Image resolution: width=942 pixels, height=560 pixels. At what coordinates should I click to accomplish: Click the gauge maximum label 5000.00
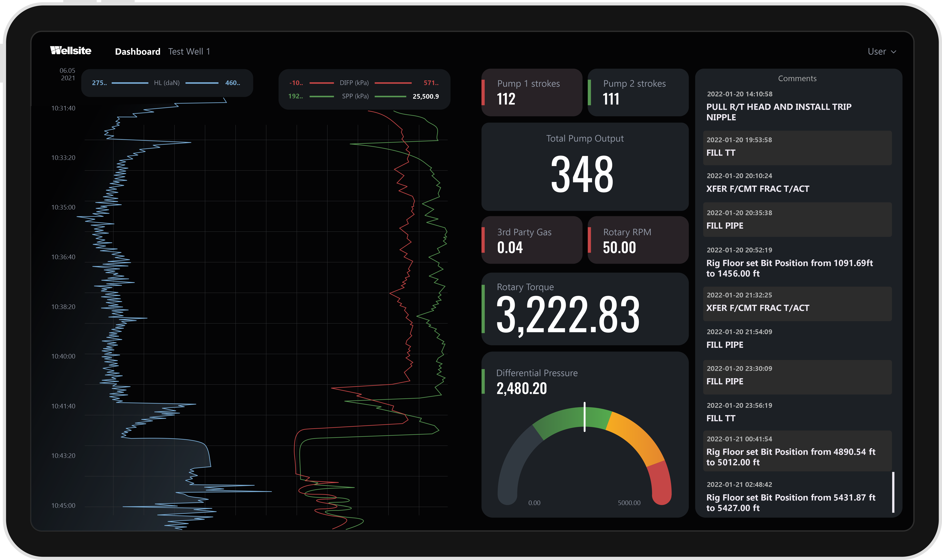pyautogui.click(x=629, y=503)
